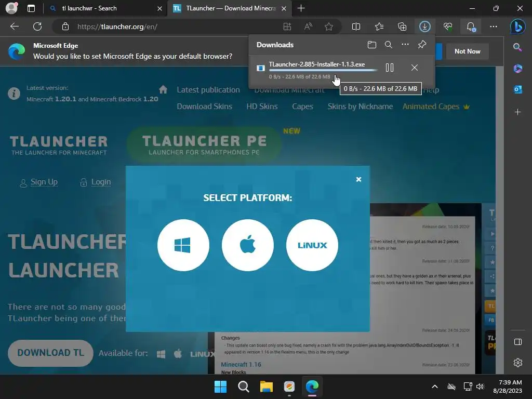The width and height of the screenshot is (532, 399).
Task: Click the download progress bar
Action: [323, 70]
